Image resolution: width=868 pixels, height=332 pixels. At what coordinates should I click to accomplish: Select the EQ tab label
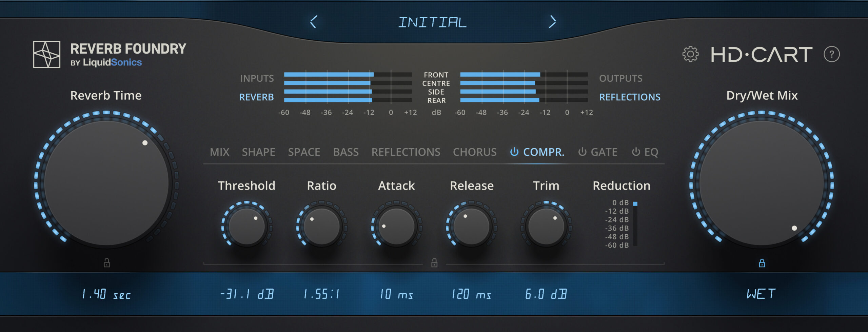[x=651, y=152]
